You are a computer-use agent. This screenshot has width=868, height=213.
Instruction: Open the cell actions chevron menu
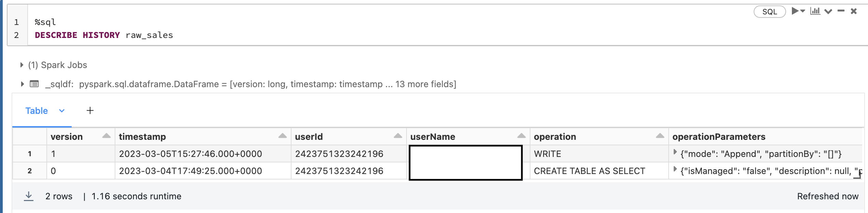pyautogui.click(x=828, y=12)
